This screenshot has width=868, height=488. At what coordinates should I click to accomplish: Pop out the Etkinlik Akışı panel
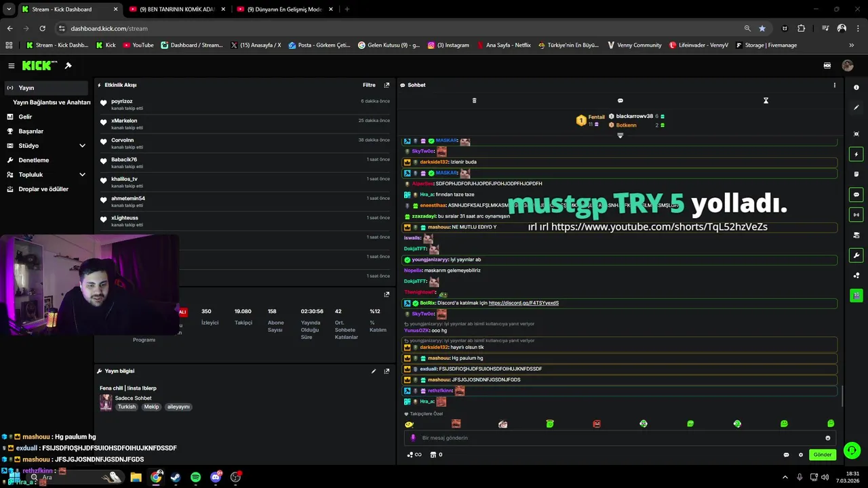click(387, 85)
